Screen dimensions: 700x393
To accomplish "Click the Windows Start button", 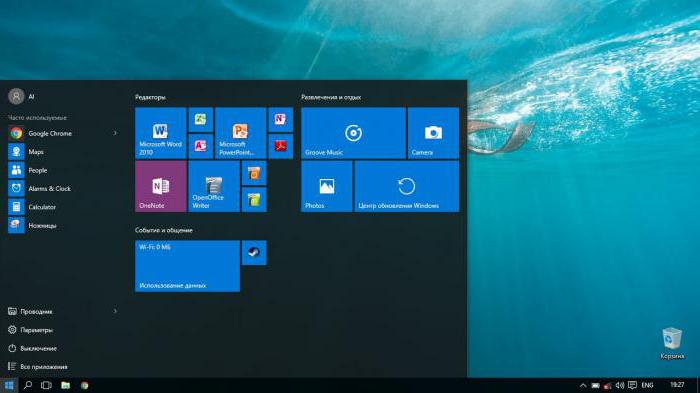I will (x=9, y=385).
